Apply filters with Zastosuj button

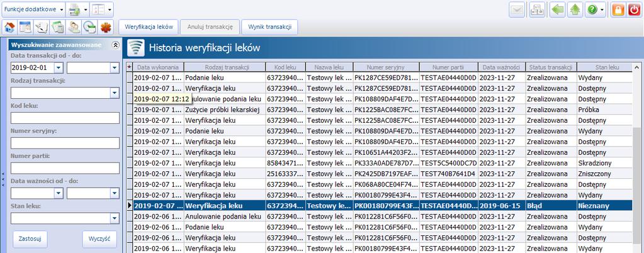[30, 239]
